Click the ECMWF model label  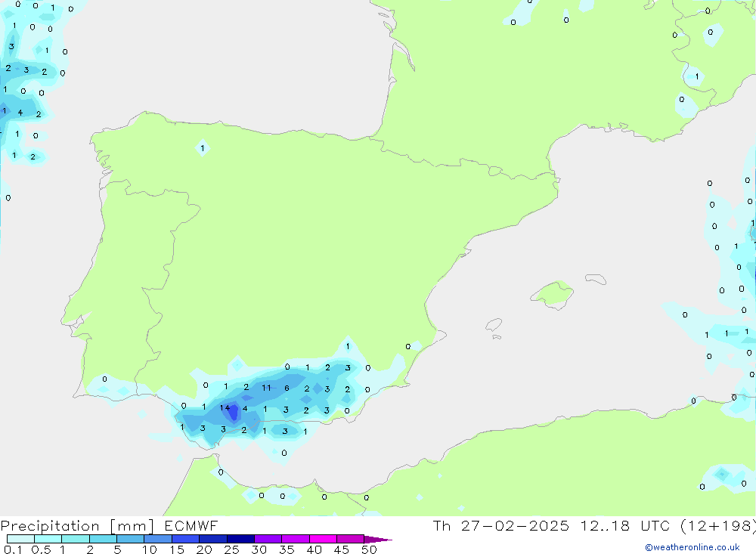[191, 525]
